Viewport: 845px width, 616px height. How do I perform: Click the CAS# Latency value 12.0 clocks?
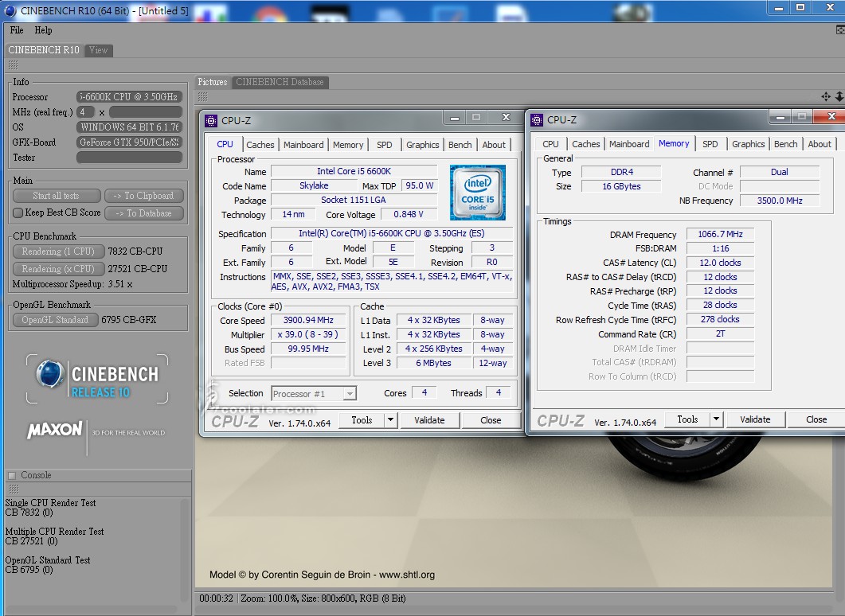(720, 263)
